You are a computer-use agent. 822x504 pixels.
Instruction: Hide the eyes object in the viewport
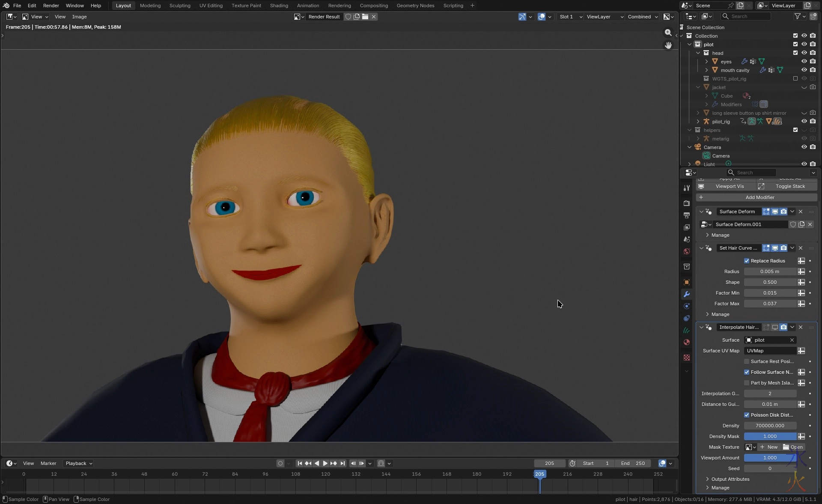804,61
